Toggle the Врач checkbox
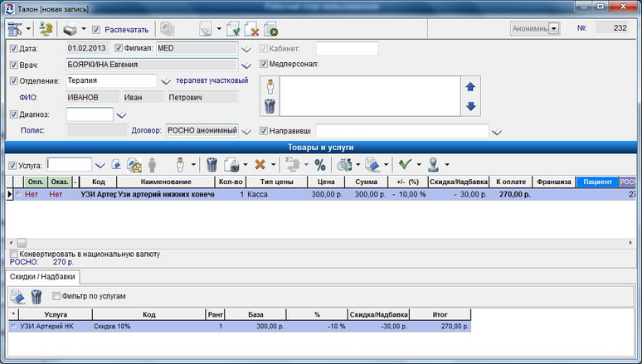This screenshot has width=642, height=364. tap(14, 66)
